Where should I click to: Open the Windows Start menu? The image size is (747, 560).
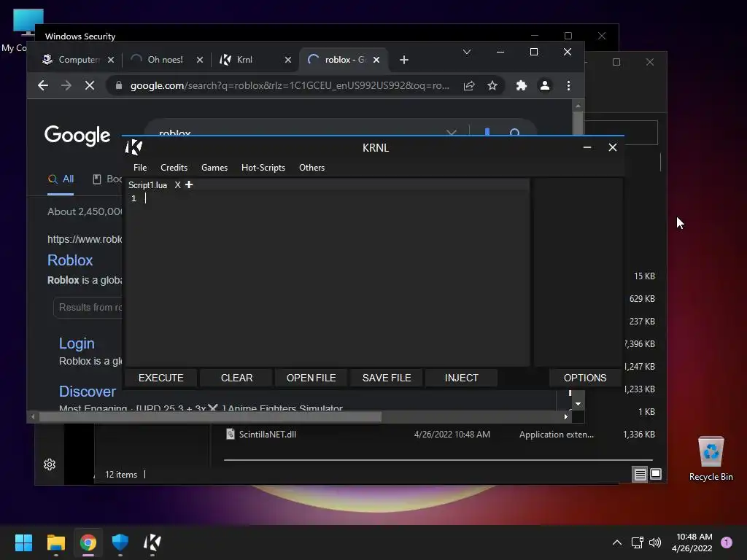pos(23,542)
